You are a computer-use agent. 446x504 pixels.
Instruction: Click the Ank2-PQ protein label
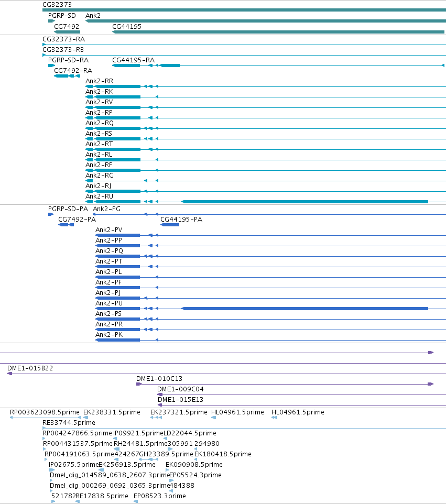click(110, 251)
